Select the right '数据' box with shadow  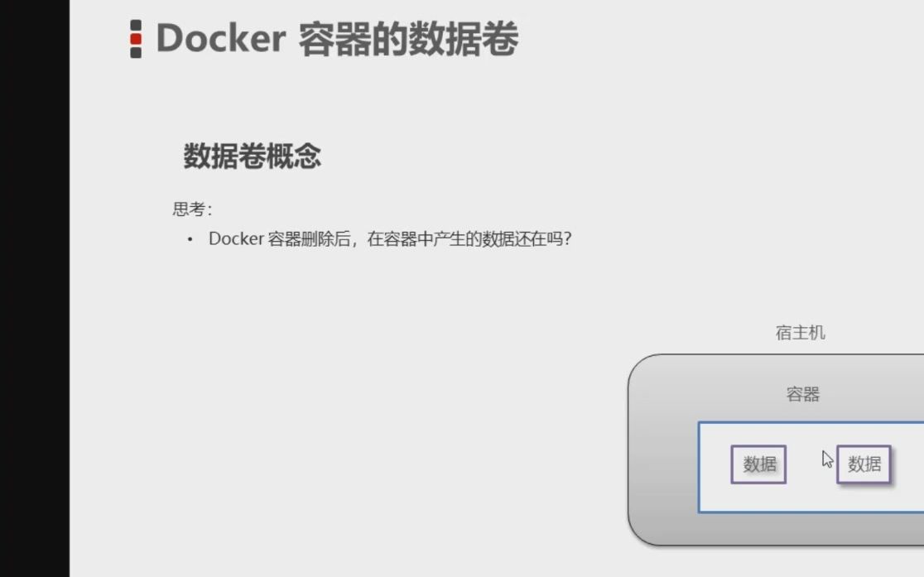pos(864,464)
